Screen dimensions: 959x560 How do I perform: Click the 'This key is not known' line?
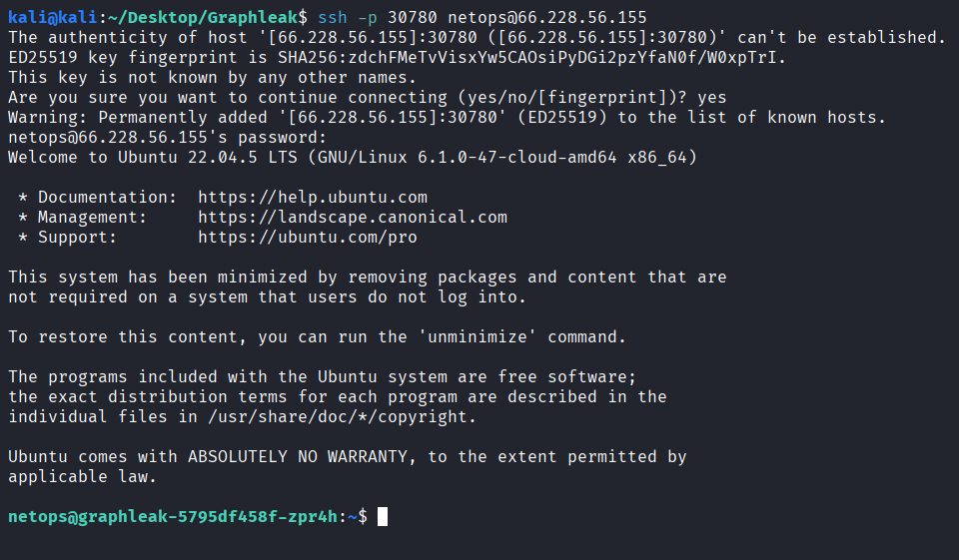pyautogui.click(x=212, y=78)
